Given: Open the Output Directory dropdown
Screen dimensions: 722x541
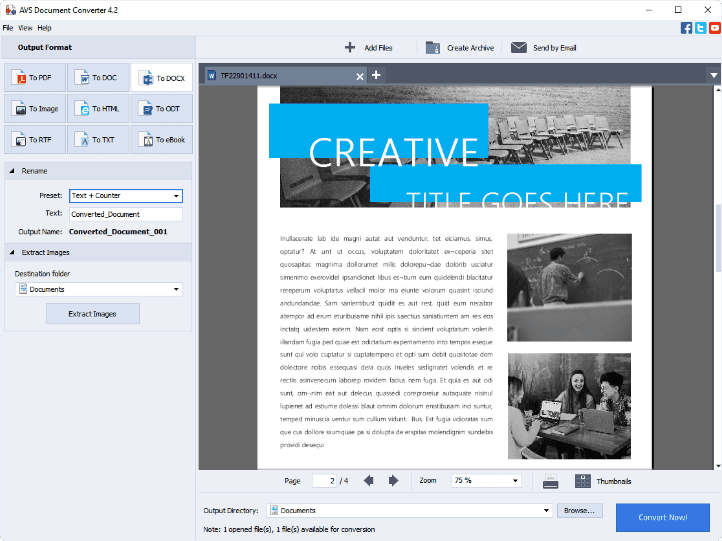Looking at the screenshot, I should [x=546, y=510].
